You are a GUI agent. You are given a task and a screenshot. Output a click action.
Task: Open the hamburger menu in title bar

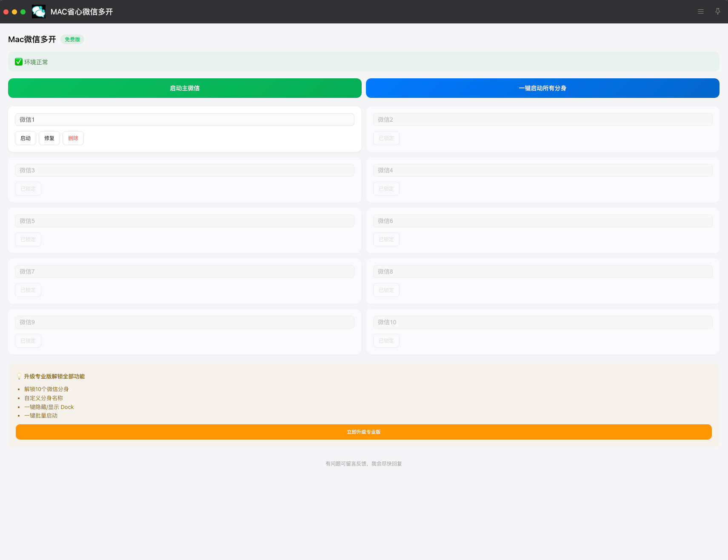700,12
